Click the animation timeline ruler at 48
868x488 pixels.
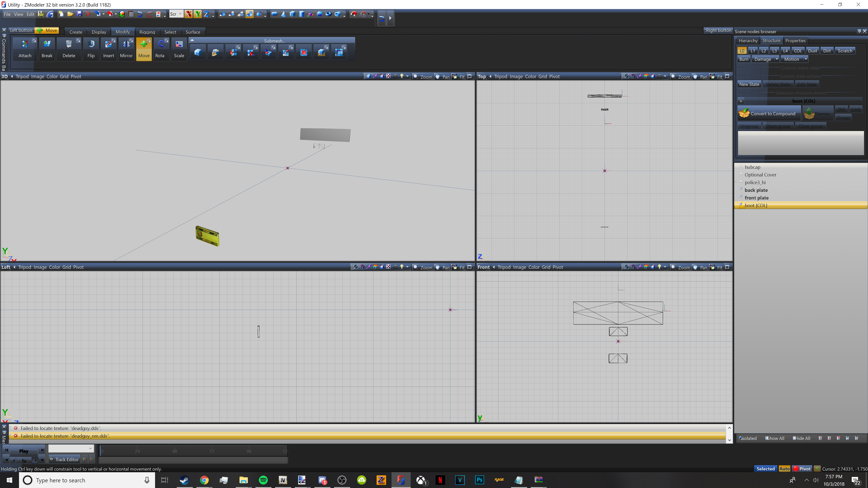pyautogui.click(x=175, y=451)
